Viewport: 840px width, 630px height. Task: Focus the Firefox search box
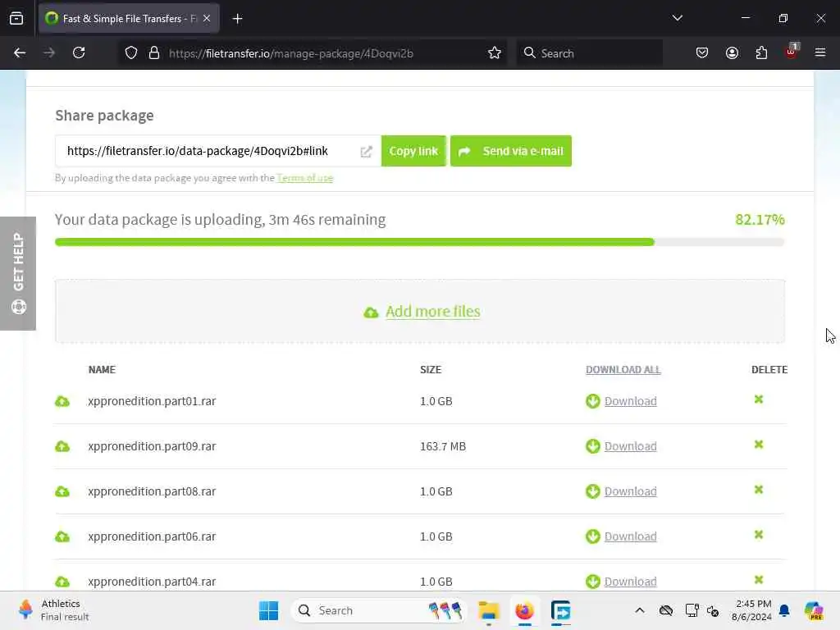point(589,53)
